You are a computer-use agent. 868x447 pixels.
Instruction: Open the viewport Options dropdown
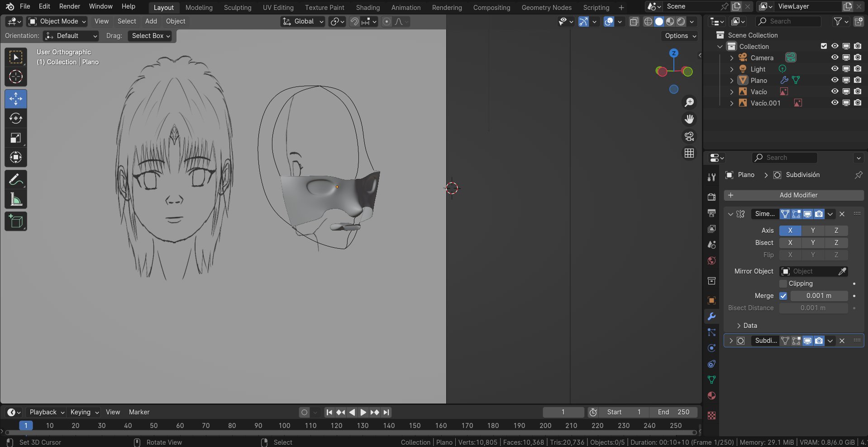pos(680,36)
